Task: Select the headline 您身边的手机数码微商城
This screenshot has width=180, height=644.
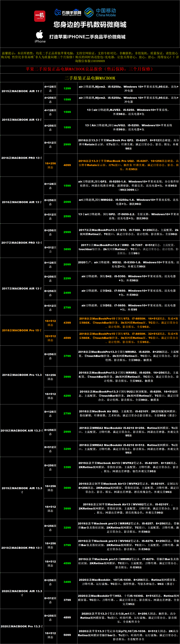Action: click(x=90, y=24)
